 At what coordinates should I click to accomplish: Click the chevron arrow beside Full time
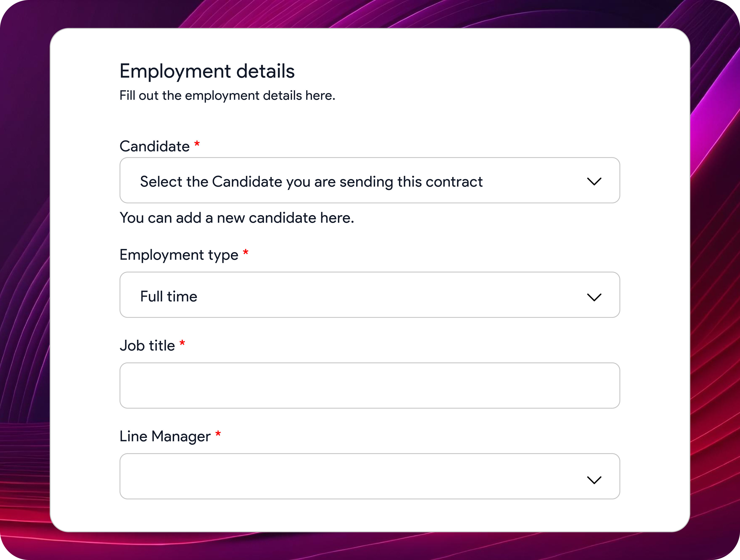pos(594,297)
